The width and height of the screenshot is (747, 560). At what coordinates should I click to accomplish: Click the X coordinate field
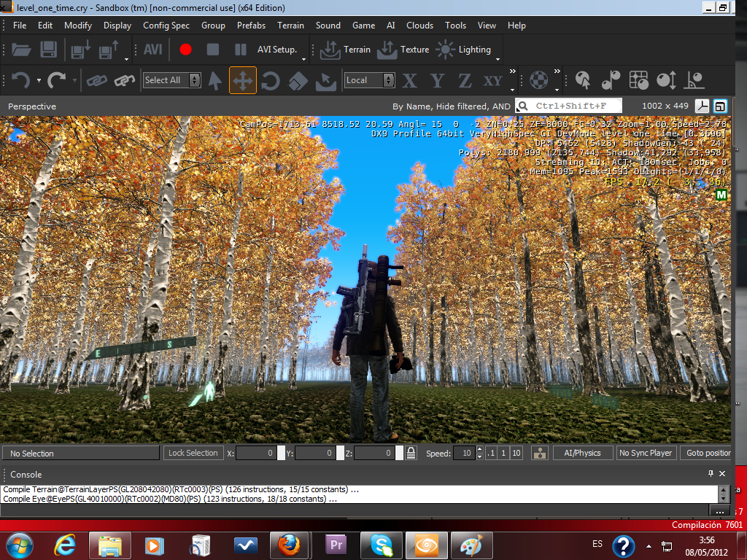tap(256, 453)
